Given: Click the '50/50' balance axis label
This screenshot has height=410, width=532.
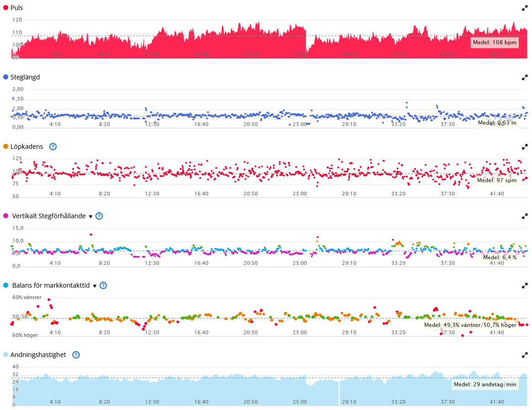Looking at the screenshot, I should coord(20,317).
